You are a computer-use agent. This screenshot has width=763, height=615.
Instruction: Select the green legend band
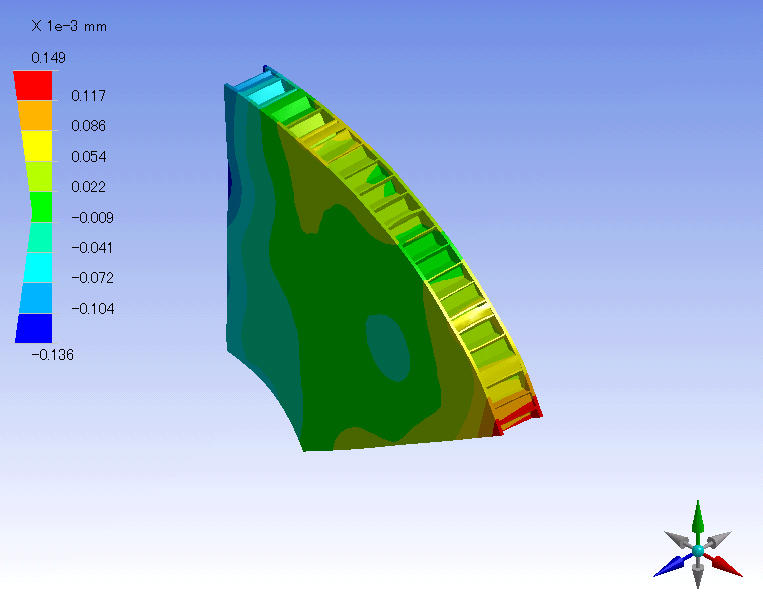[41, 207]
